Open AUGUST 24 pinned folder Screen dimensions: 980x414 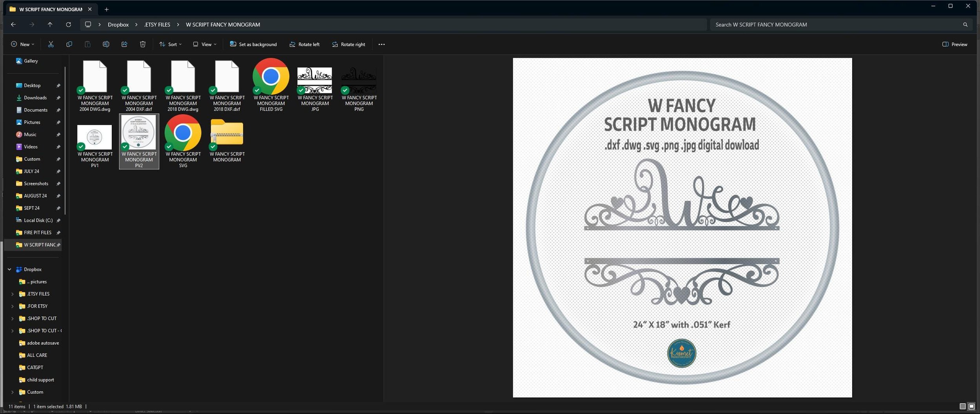coord(35,196)
